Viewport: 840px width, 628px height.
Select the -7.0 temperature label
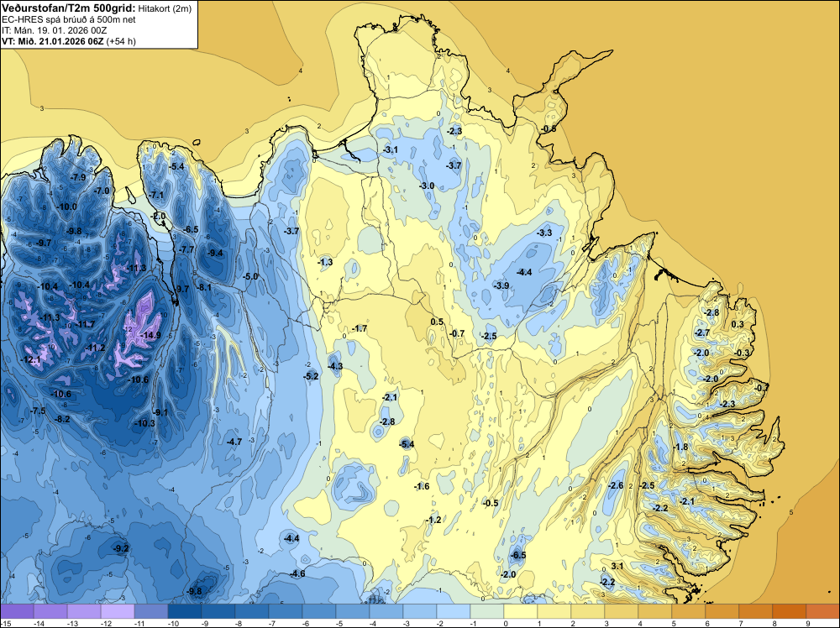tap(102, 191)
